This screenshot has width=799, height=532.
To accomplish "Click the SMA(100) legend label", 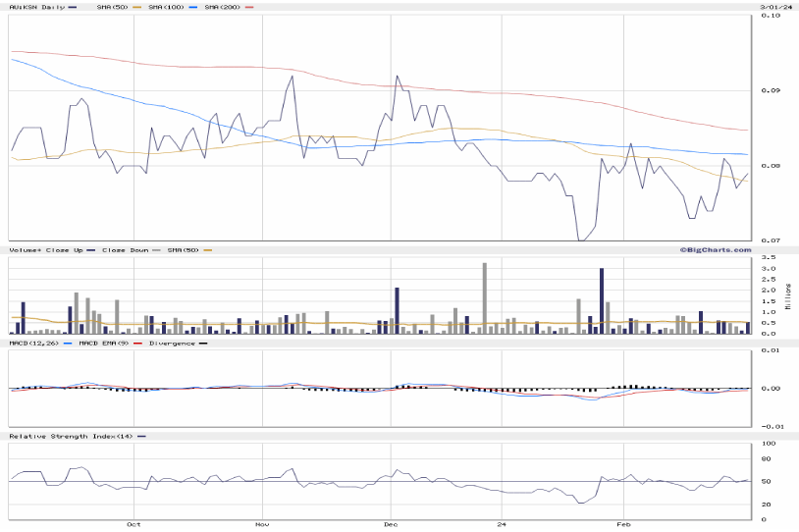I will pos(169,7).
